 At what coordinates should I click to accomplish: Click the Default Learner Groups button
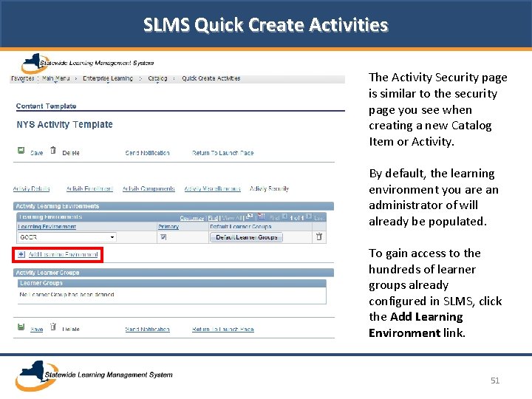pos(247,237)
